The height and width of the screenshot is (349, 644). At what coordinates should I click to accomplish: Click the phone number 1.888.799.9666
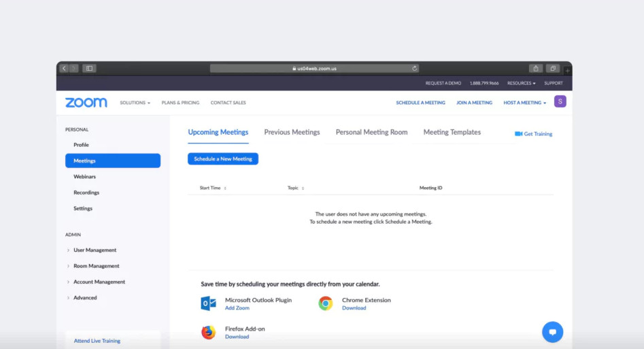click(484, 83)
